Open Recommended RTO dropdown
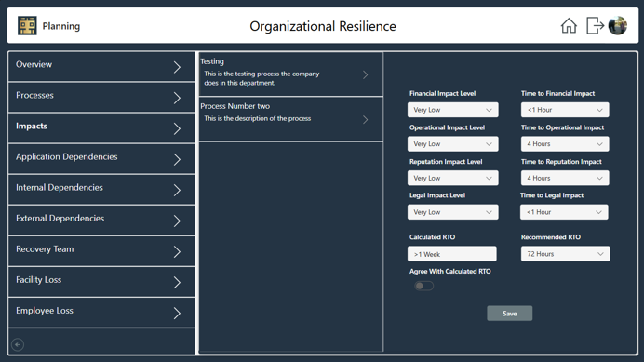The width and height of the screenshot is (644, 362). [565, 254]
